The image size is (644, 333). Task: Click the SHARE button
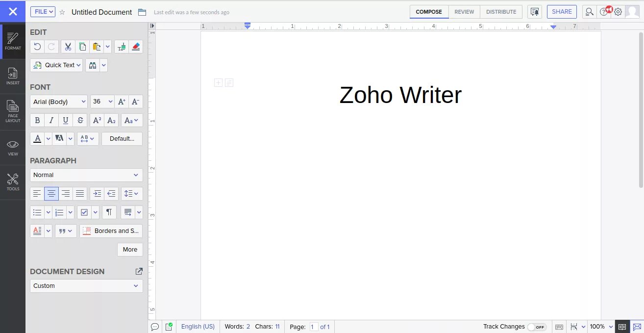562,12
